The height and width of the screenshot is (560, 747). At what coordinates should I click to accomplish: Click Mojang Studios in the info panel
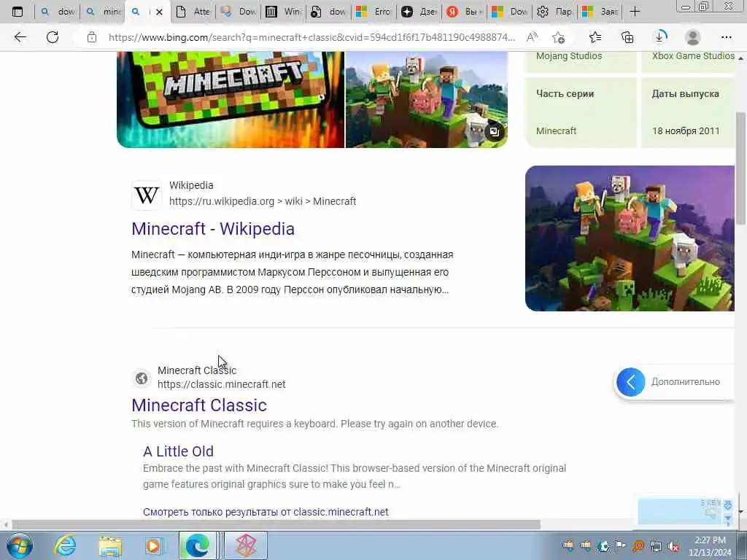coord(569,55)
